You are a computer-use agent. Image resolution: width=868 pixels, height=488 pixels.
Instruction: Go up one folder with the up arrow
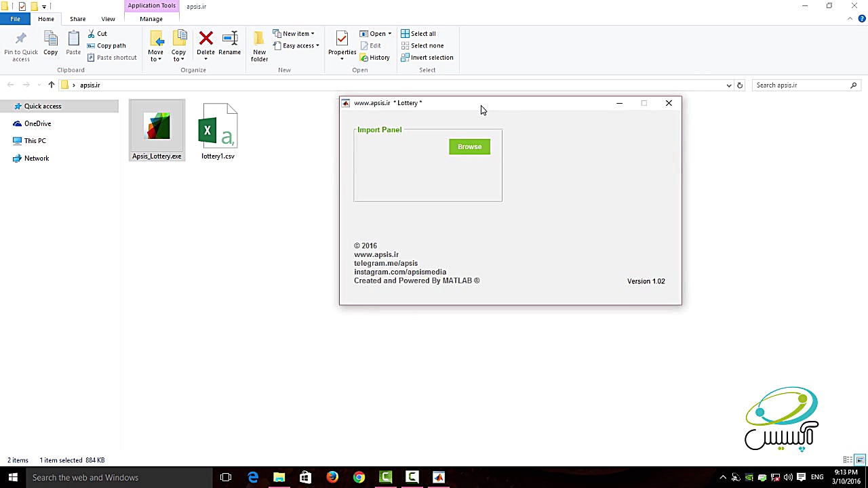51,85
